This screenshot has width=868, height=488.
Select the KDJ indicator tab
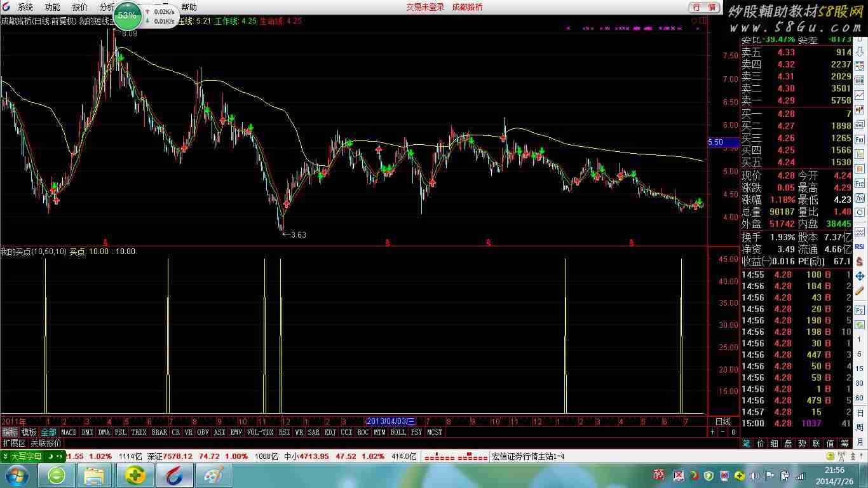point(330,432)
